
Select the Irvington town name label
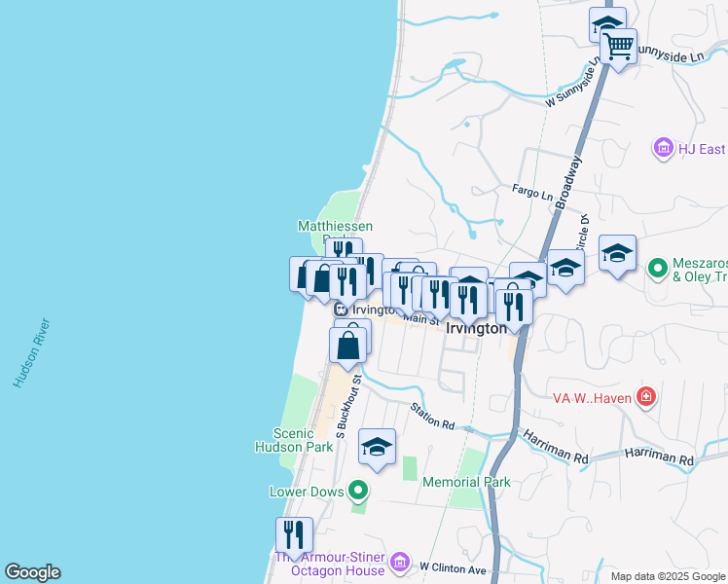(x=476, y=328)
